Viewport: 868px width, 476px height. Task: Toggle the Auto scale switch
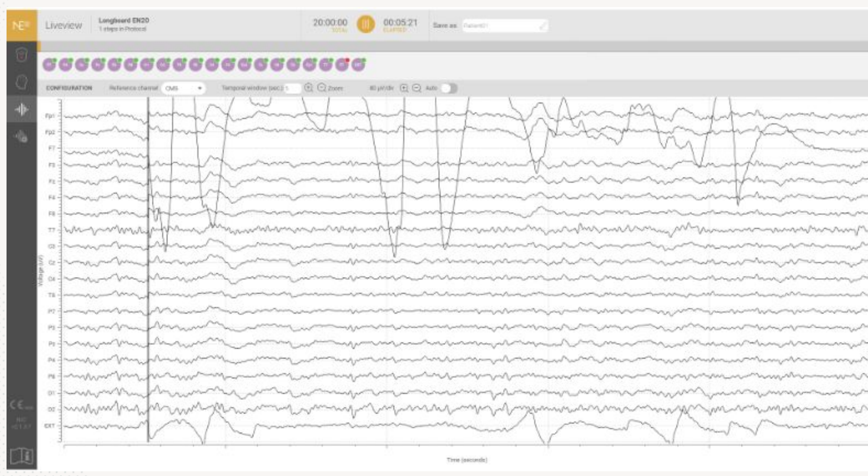click(x=449, y=88)
